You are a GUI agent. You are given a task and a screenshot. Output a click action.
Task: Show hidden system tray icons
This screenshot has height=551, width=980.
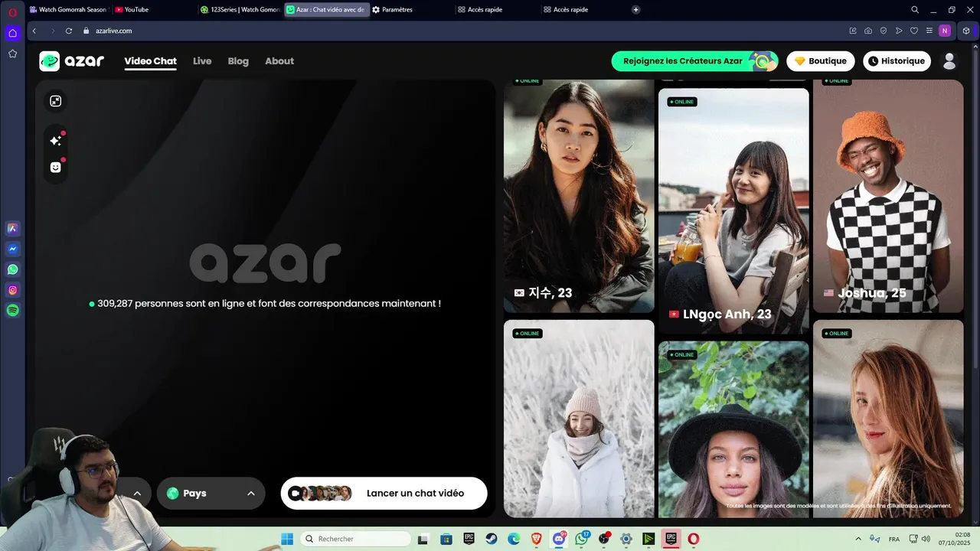click(858, 539)
